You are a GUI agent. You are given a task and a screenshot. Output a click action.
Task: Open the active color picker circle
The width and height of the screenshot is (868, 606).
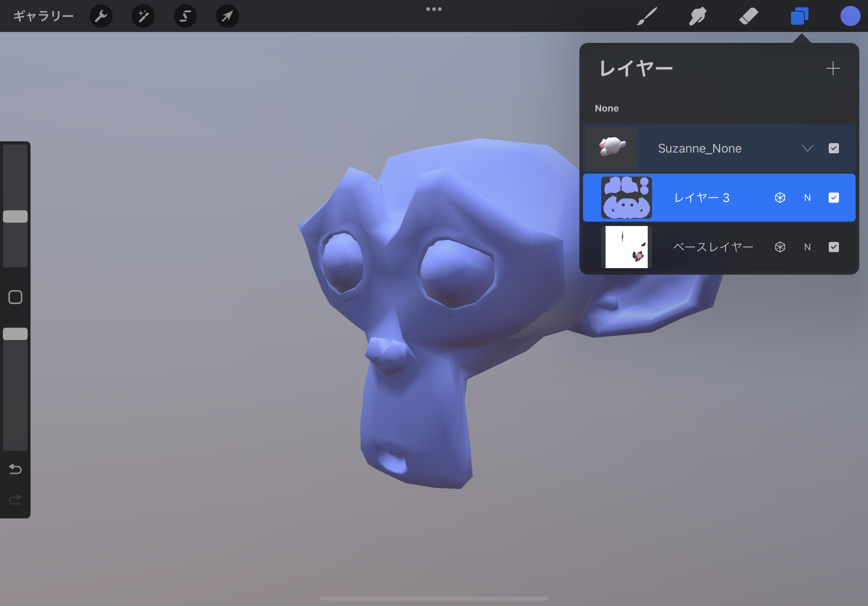pyautogui.click(x=850, y=16)
